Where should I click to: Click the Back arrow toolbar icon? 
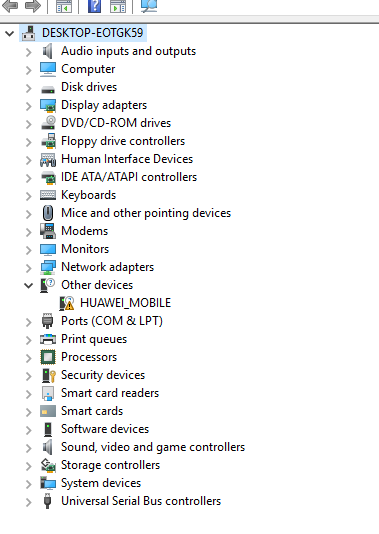(10, 5)
